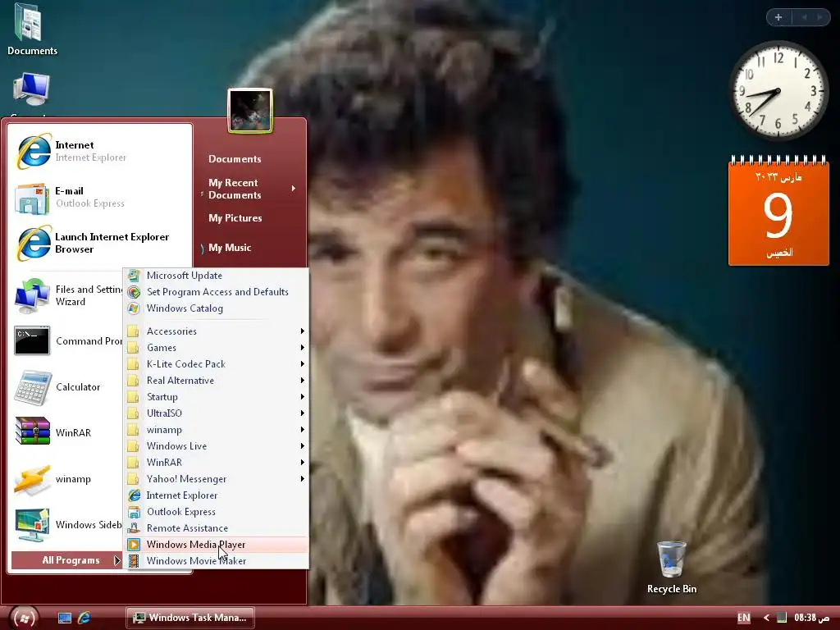Open the WinRAR programs folder
The height and width of the screenshot is (630, 840).
coord(217,463)
